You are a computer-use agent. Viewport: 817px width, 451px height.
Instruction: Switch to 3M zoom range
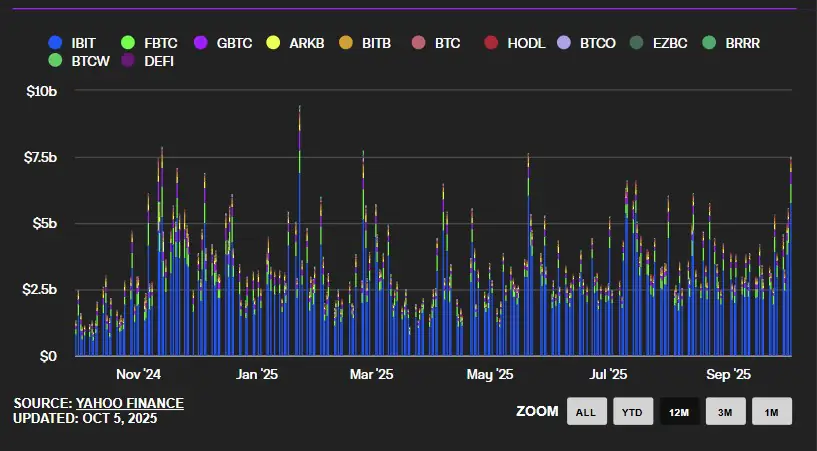coord(725,411)
